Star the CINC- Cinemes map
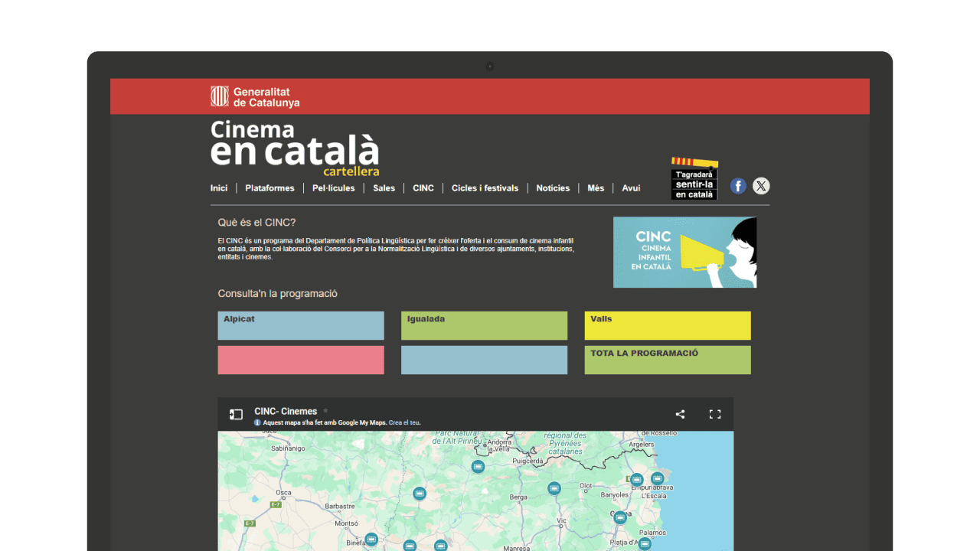 (325, 411)
